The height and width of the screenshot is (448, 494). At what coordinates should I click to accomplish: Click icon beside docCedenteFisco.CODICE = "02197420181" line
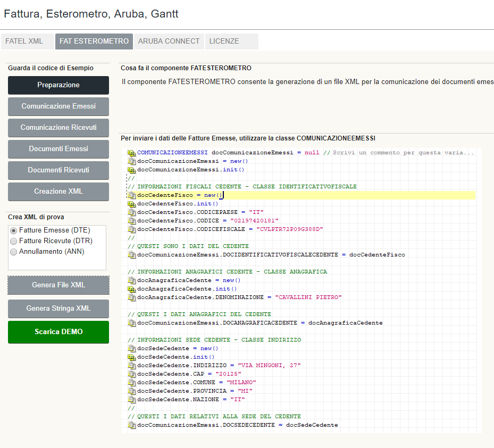tap(131, 221)
